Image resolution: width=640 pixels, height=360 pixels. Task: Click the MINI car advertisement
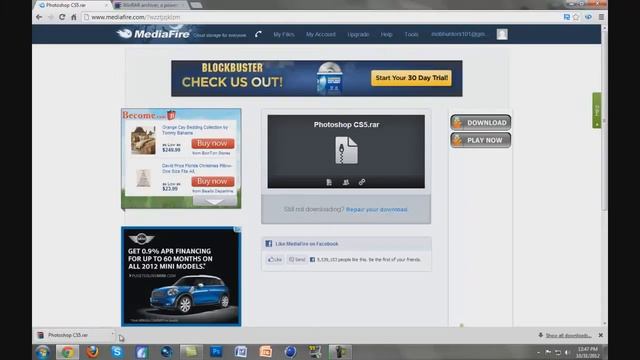coord(181,277)
